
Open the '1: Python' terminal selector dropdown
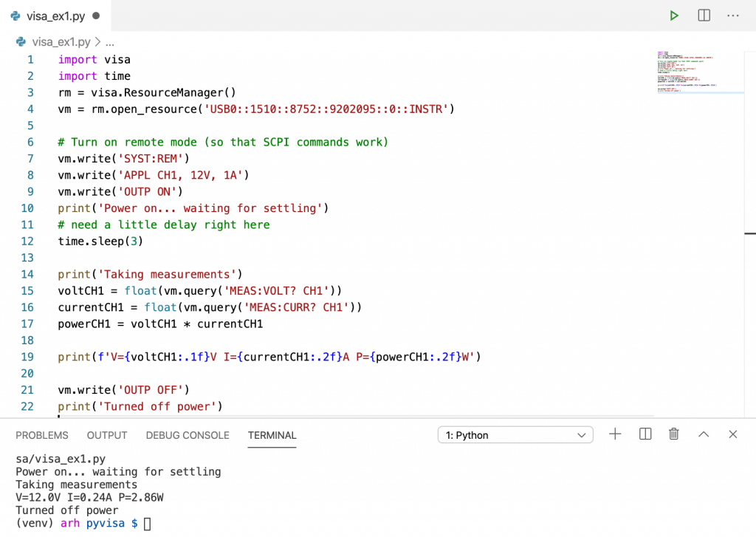point(515,435)
